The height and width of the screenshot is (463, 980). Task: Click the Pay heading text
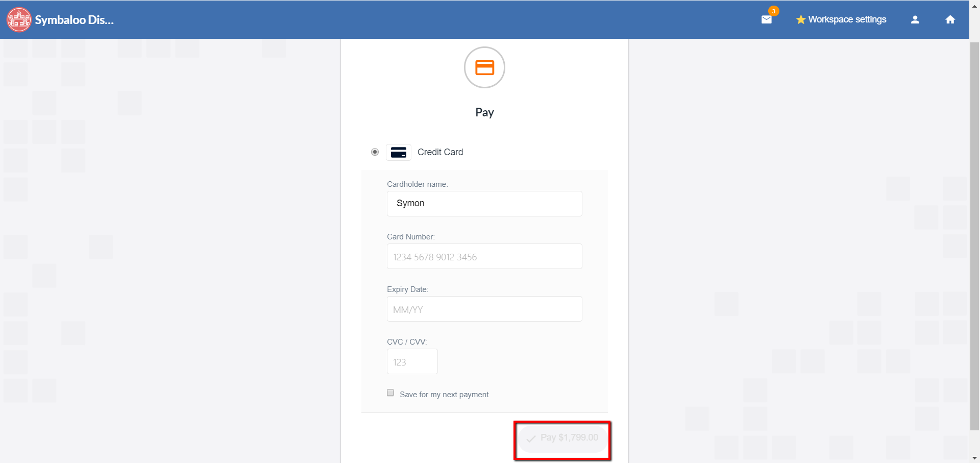[484, 112]
